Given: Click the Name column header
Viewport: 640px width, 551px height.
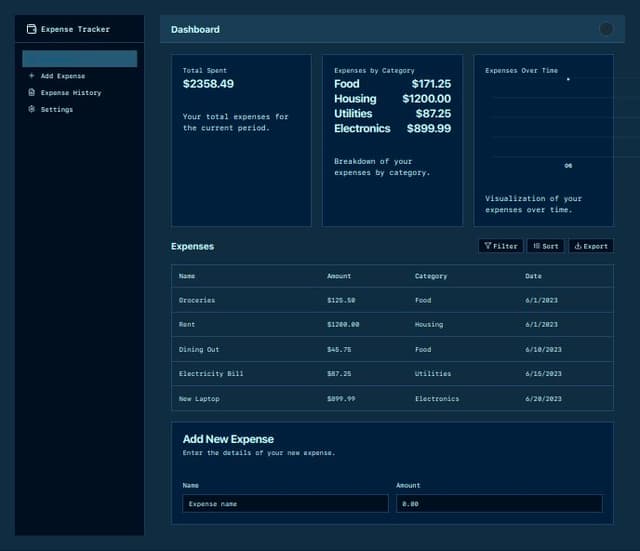Looking at the screenshot, I should (187, 276).
